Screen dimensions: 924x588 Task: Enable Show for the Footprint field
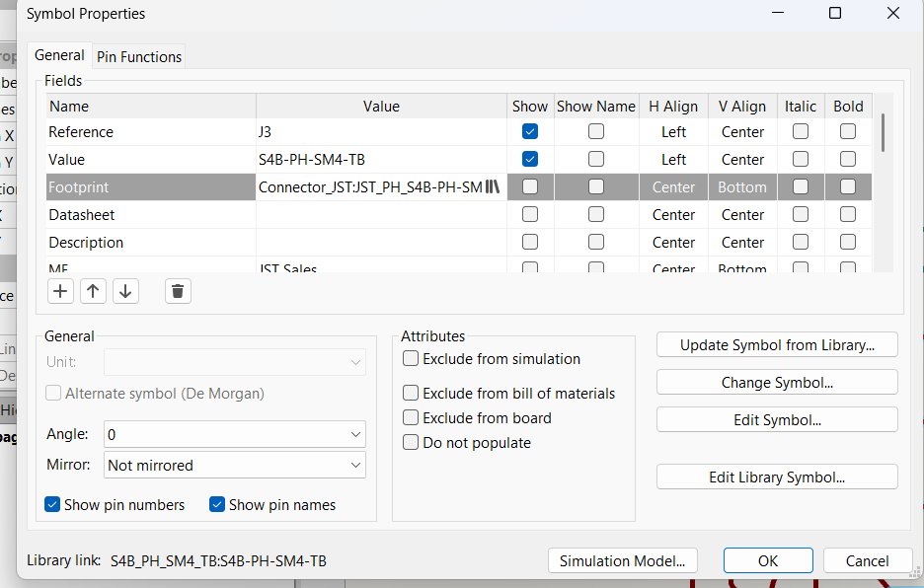(529, 186)
